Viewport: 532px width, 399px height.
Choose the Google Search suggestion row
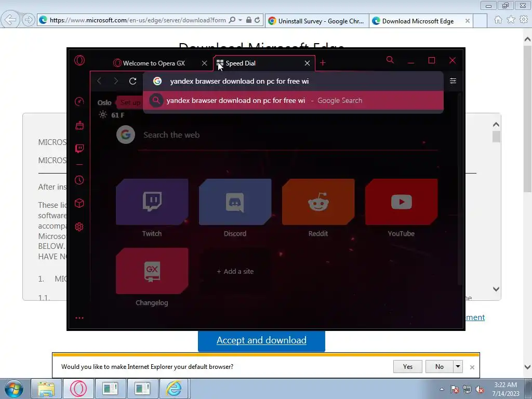(x=293, y=100)
